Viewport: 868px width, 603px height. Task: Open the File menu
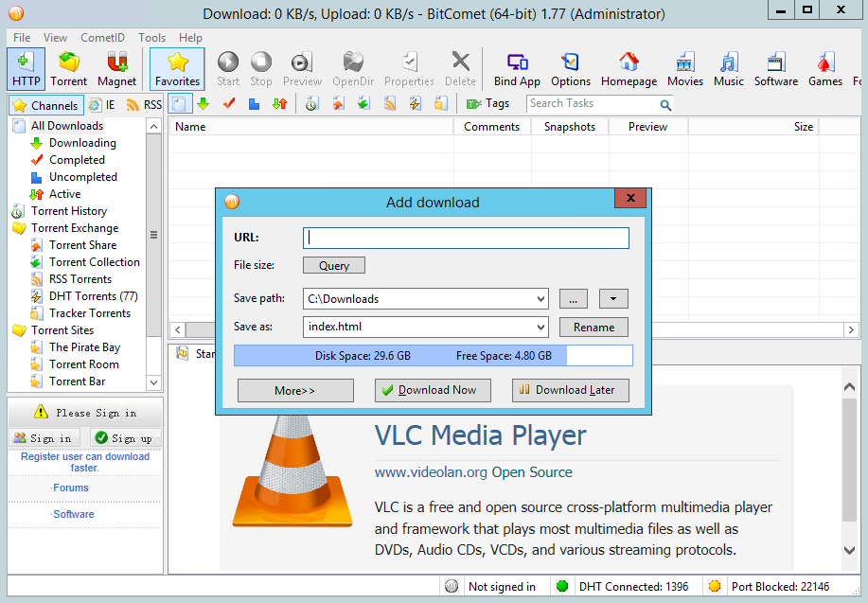coord(22,38)
